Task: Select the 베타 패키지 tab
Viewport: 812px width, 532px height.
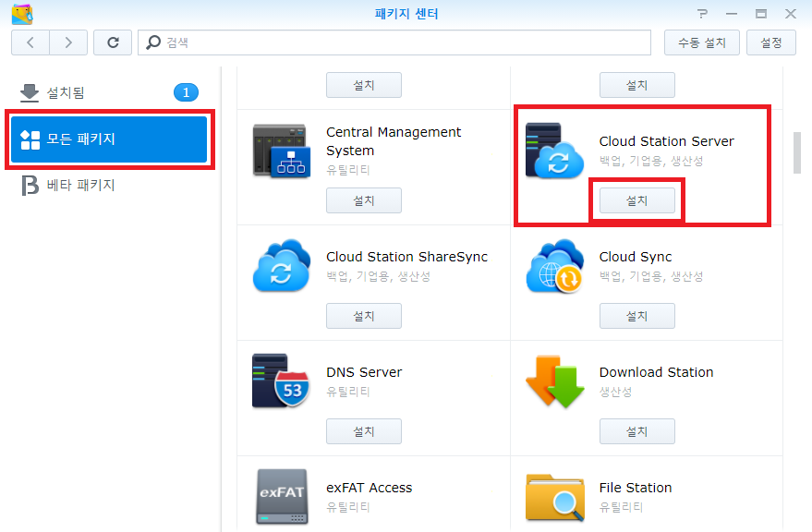Action: (x=109, y=185)
